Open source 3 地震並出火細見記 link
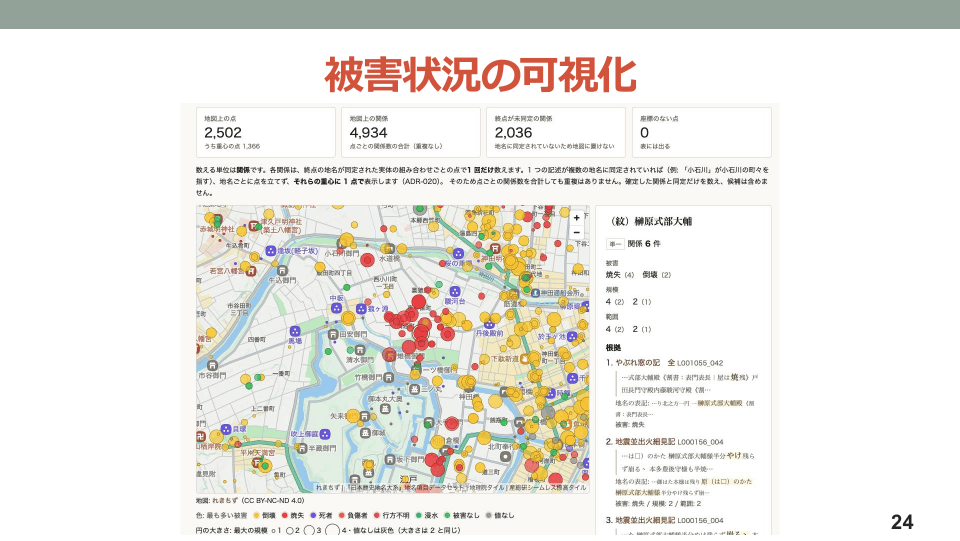960x541 pixels. coord(645,520)
